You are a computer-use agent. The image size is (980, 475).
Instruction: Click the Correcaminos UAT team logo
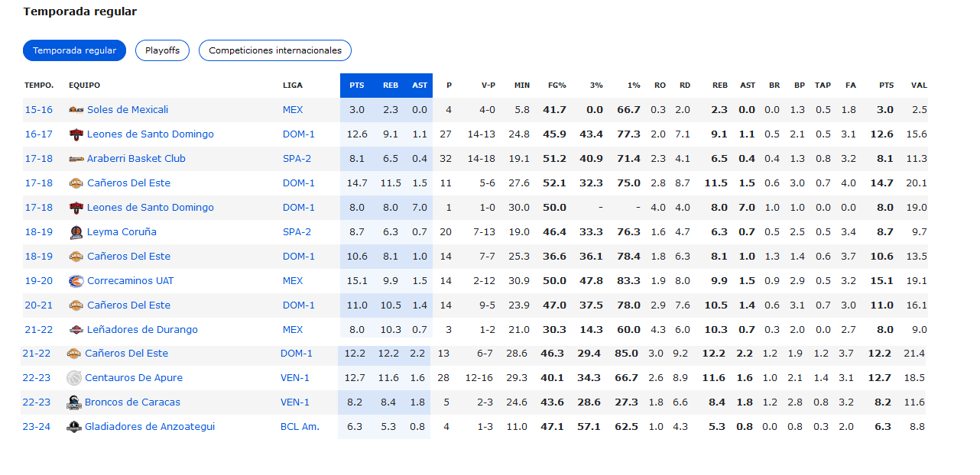tap(76, 281)
